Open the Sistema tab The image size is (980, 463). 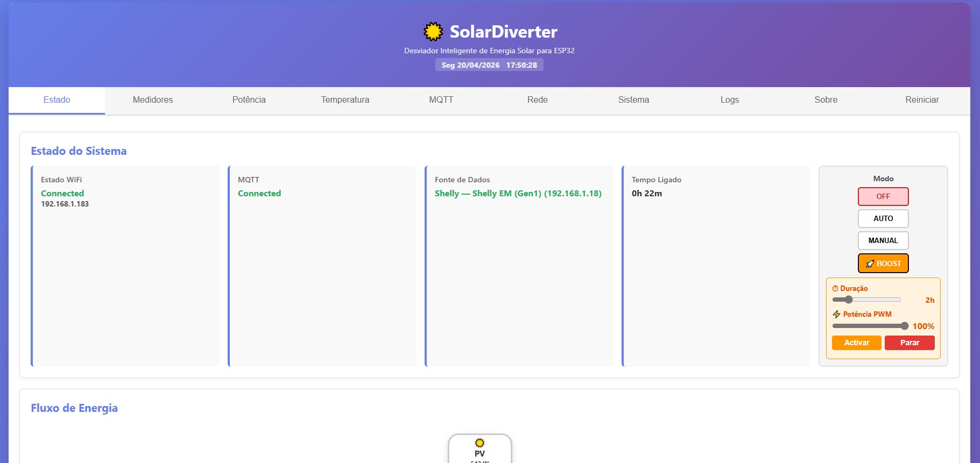tap(633, 100)
